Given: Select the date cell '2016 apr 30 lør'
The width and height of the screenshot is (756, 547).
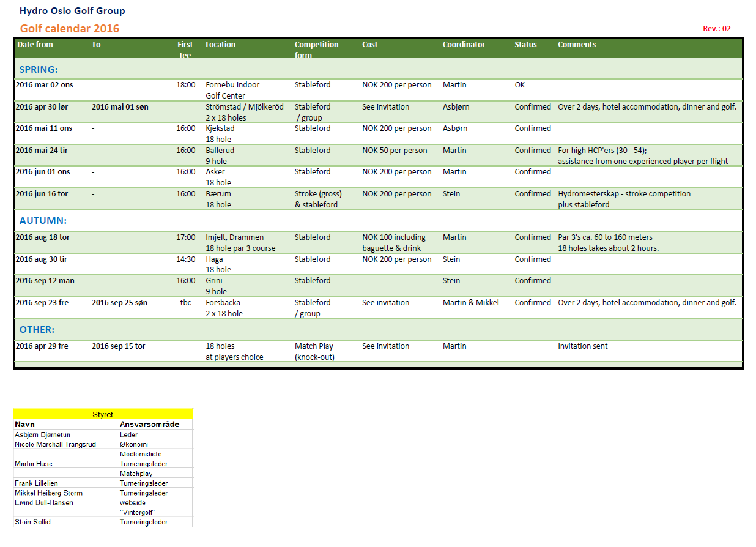Looking at the screenshot, I should click(x=43, y=107).
